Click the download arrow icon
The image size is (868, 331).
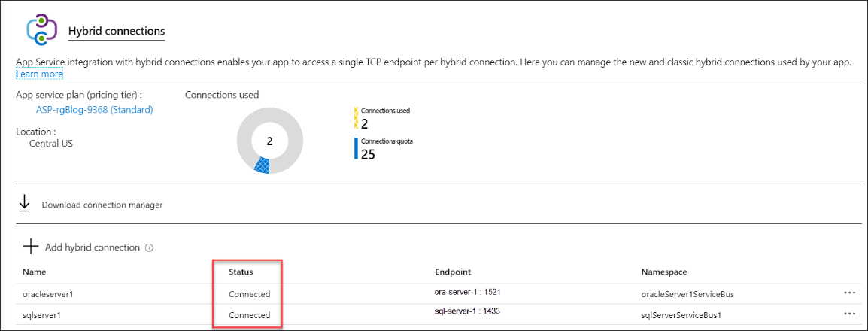click(x=25, y=204)
